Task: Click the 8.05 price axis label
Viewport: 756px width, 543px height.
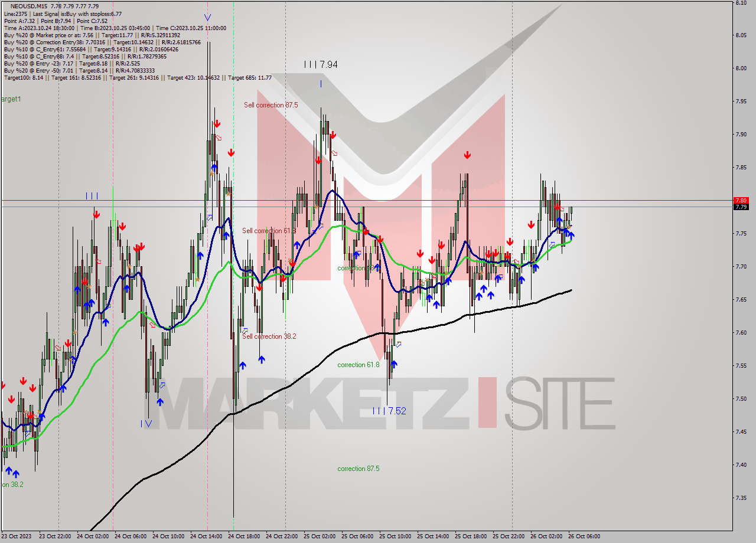Action: pyautogui.click(x=741, y=35)
